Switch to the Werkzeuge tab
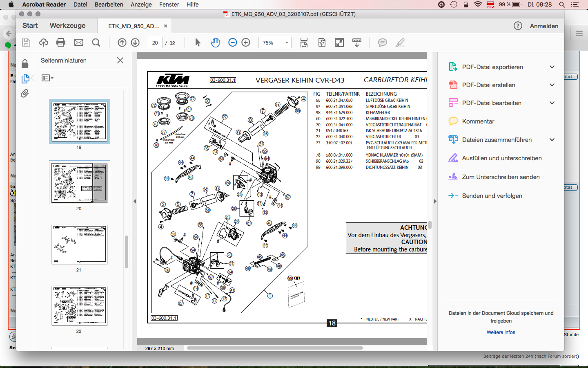Image resolution: width=588 pixels, height=368 pixels. click(x=67, y=26)
